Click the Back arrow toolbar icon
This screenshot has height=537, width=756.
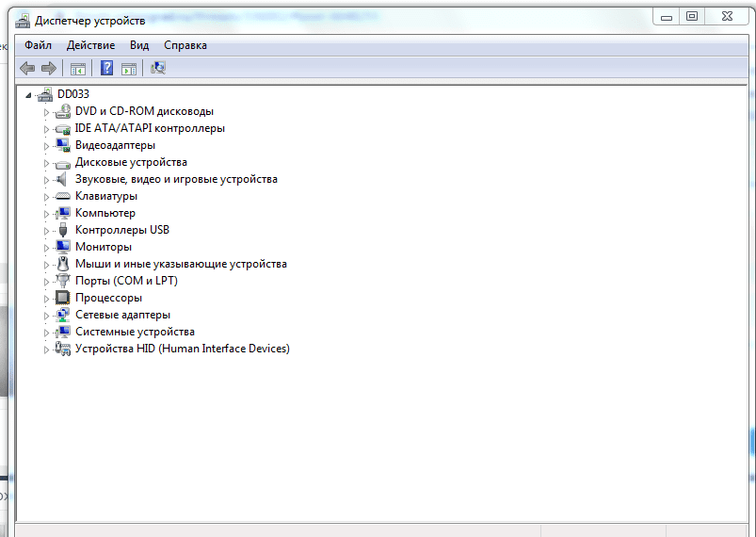click(x=27, y=68)
